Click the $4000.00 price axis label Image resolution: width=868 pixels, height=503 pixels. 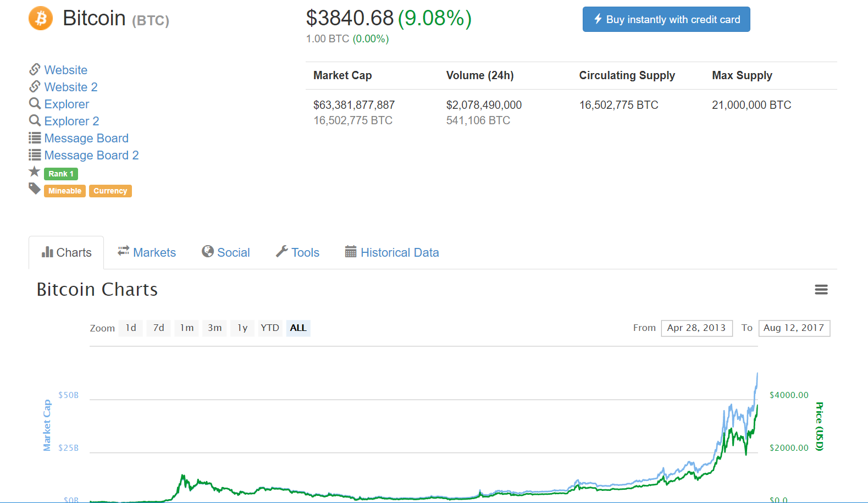(x=789, y=395)
